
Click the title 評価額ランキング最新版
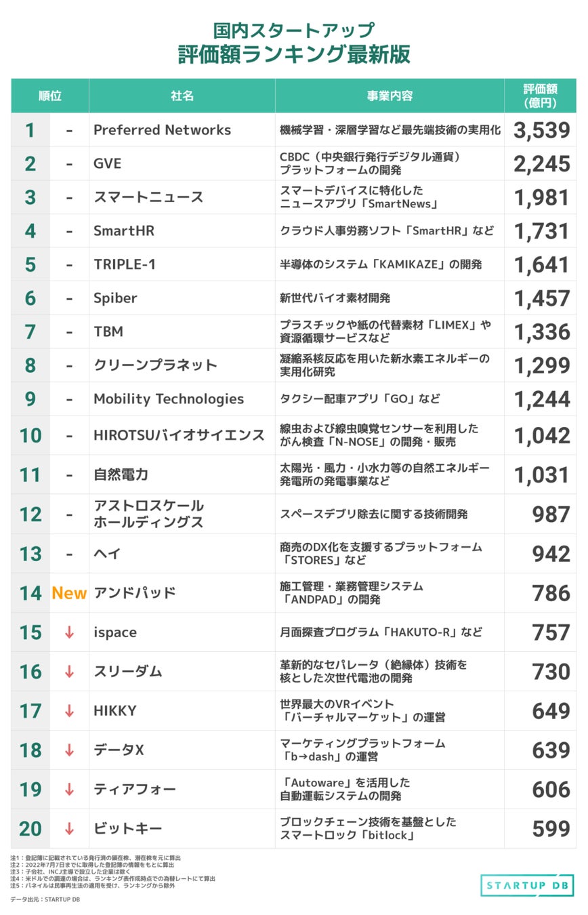(294, 54)
